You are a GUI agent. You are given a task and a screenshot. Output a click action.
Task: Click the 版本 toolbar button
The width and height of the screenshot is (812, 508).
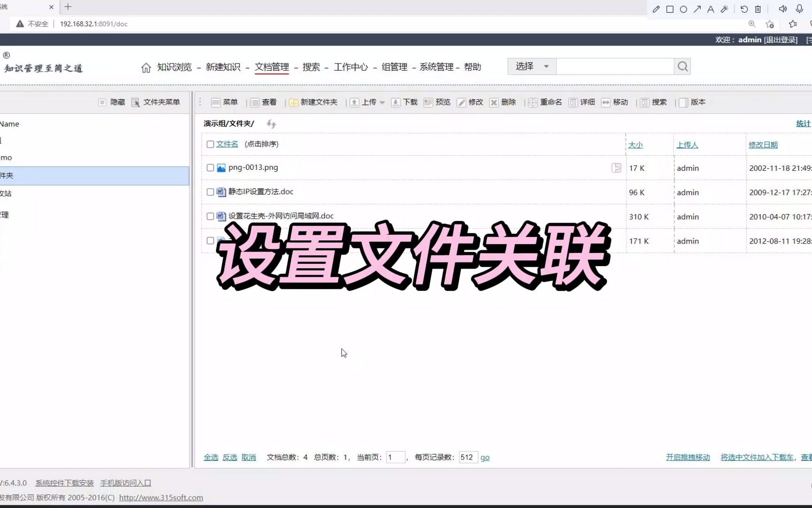tap(692, 102)
